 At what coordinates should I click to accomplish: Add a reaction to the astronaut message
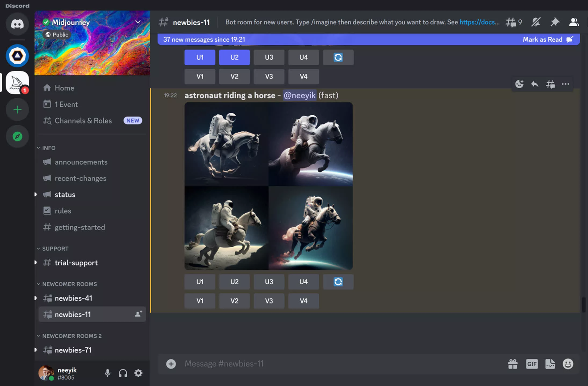tap(519, 84)
